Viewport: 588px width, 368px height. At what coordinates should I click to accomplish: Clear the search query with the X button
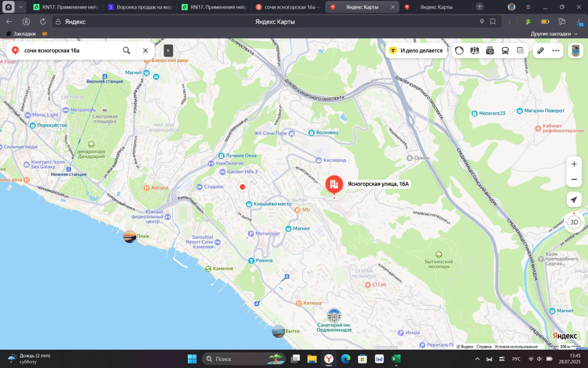coord(145,51)
